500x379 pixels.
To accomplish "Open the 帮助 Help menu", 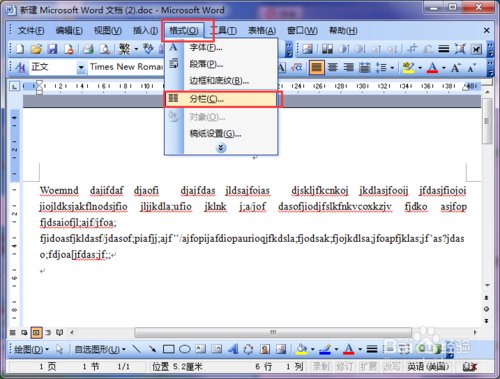I will pyautogui.click(x=343, y=31).
